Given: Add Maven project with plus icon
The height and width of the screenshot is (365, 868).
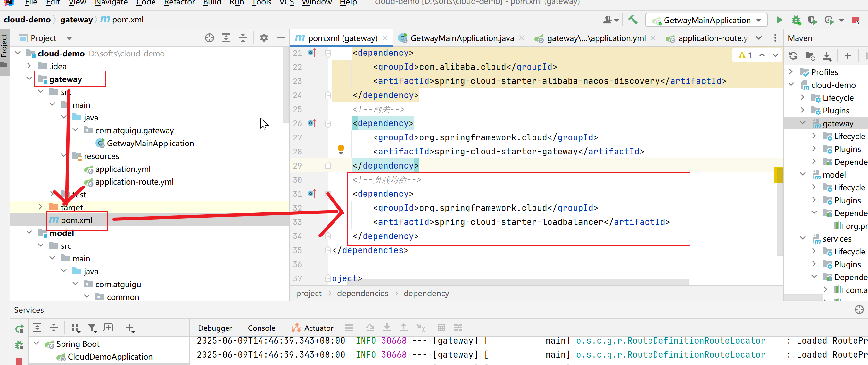Looking at the screenshot, I should 848,56.
